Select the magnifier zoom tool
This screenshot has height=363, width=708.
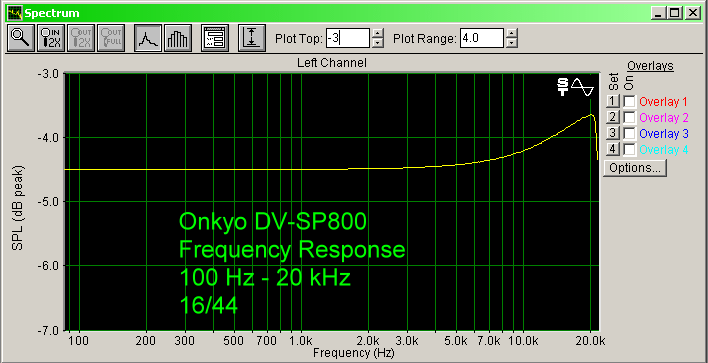point(20,38)
